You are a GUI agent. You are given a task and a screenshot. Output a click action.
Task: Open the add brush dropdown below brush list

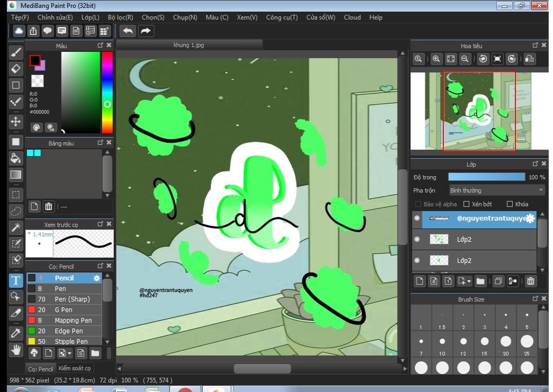[70, 353]
